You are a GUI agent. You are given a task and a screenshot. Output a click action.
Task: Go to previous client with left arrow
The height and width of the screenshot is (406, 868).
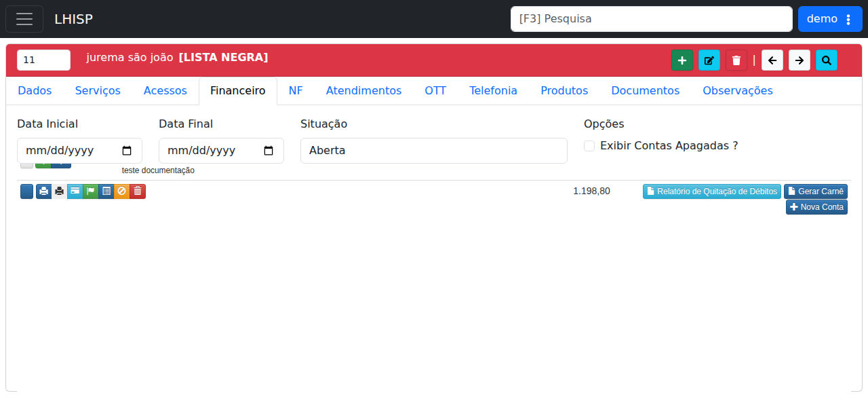[772, 60]
